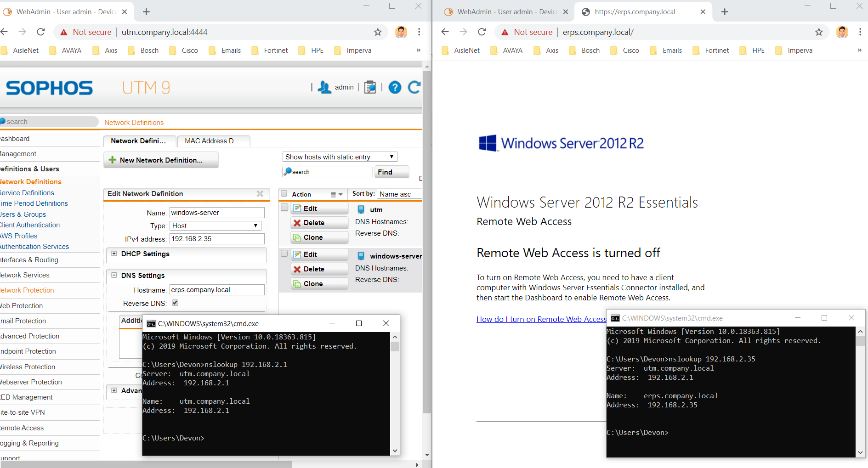Toggle the select-all checkbox next to Action
This screenshot has height=468, width=868.
coord(284,194)
